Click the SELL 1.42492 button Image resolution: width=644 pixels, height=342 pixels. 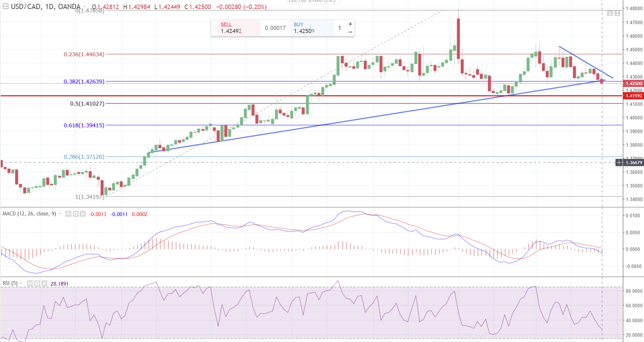[239, 28]
